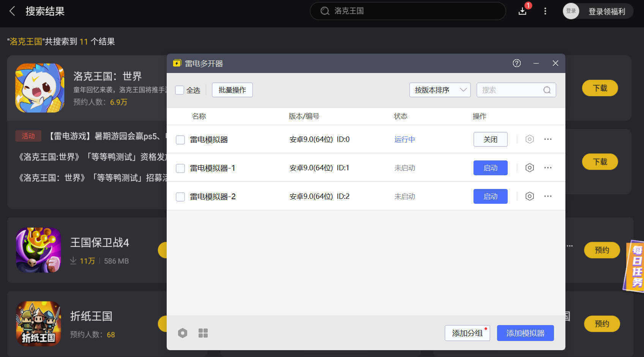The width and height of the screenshot is (644, 357).
Task: Click the 添加模拟器 button
Action: point(526,333)
